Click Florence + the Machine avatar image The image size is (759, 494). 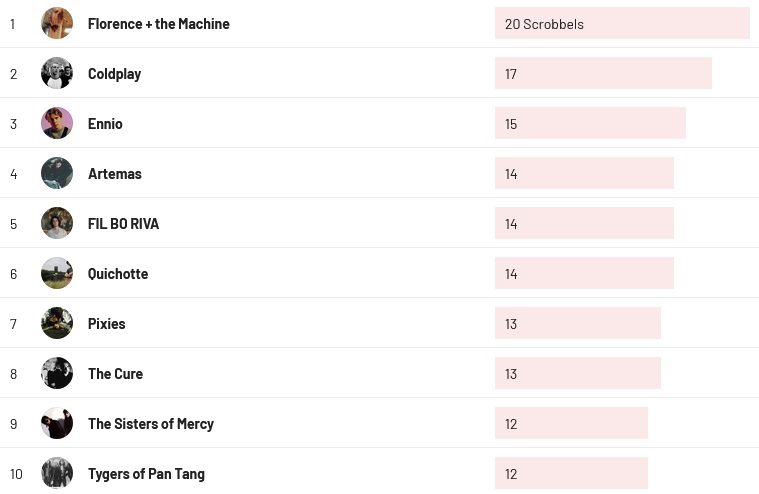[x=57, y=23]
